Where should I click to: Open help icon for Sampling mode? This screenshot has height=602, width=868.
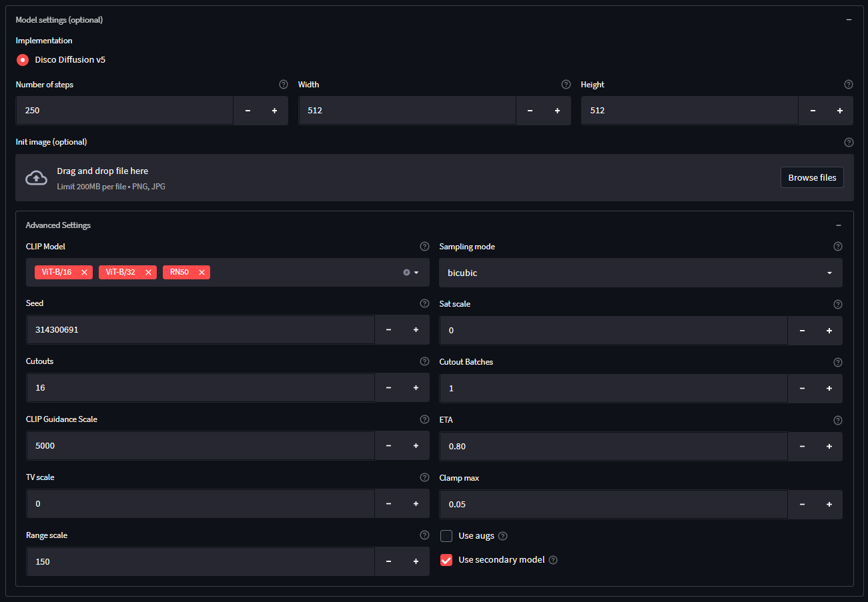[x=838, y=247]
